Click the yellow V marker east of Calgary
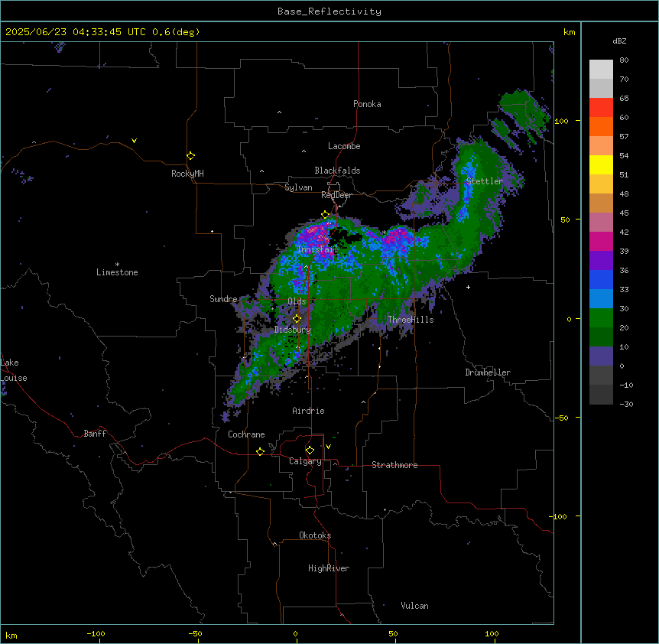Image resolution: width=659 pixels, height=644 pixels. point(328,447)
